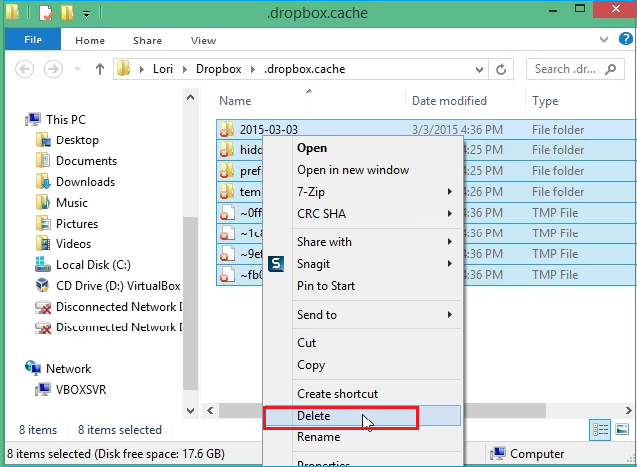Switch to Large icons view
The image size is (637, 467).
click(621, 430)
